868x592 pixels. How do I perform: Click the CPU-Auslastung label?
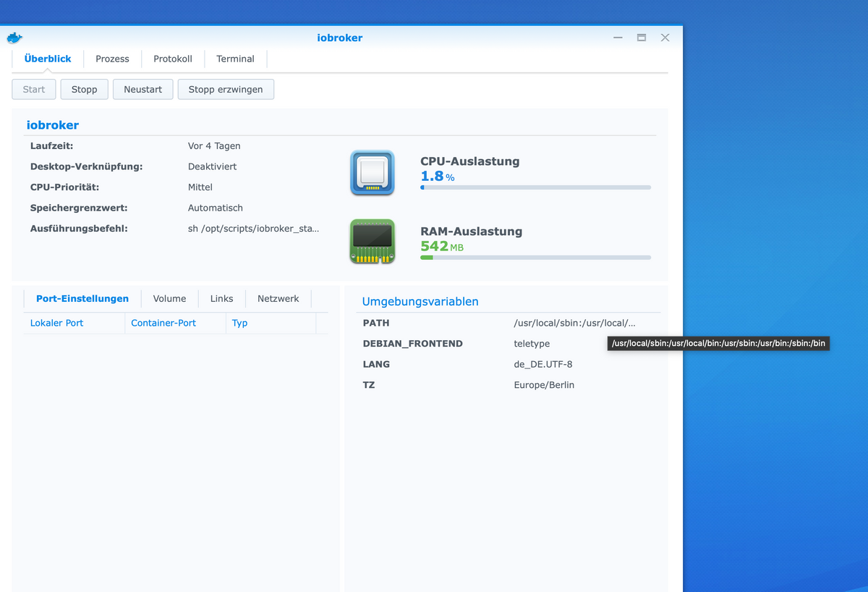click(470, 161)
